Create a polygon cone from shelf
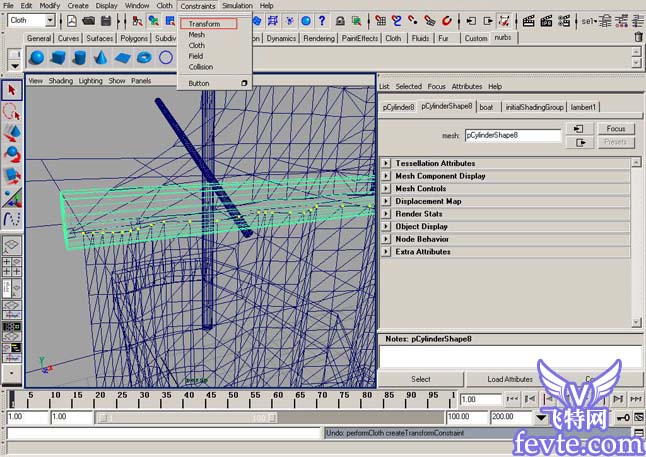The image size is (646, 457). [101, 57]
